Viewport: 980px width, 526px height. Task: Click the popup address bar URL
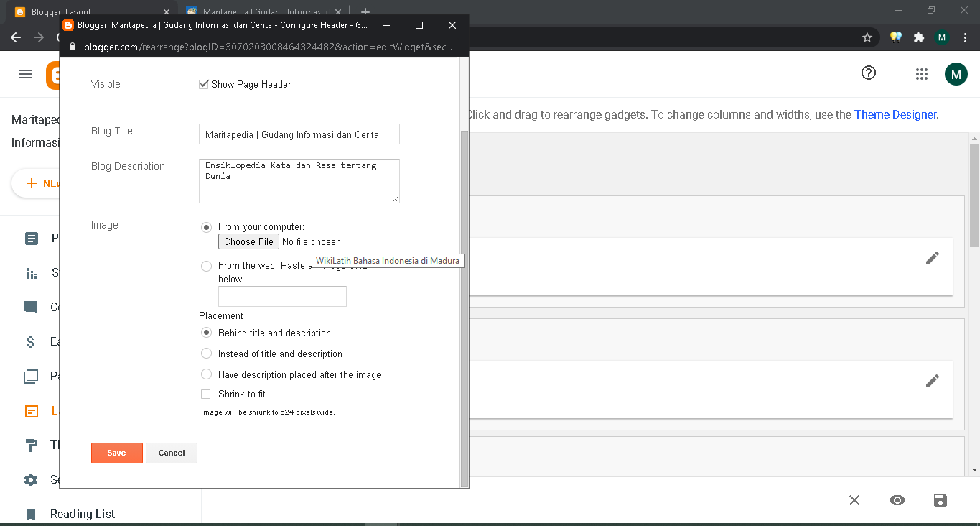click(269, 47)
